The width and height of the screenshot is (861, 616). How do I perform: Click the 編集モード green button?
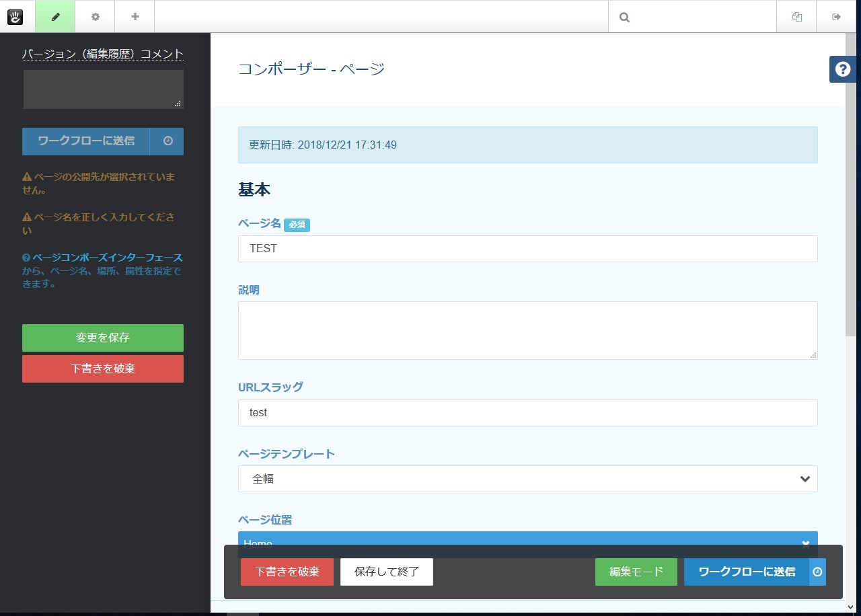click(636, 572)
